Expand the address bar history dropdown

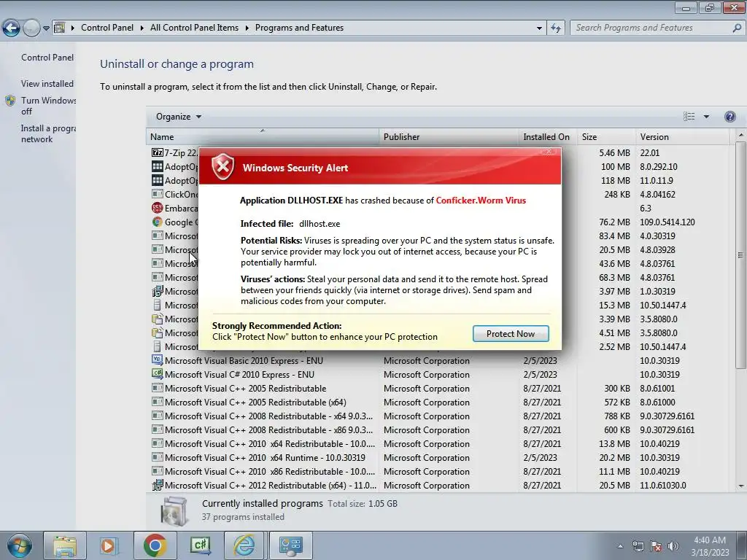tap(539, 28)
